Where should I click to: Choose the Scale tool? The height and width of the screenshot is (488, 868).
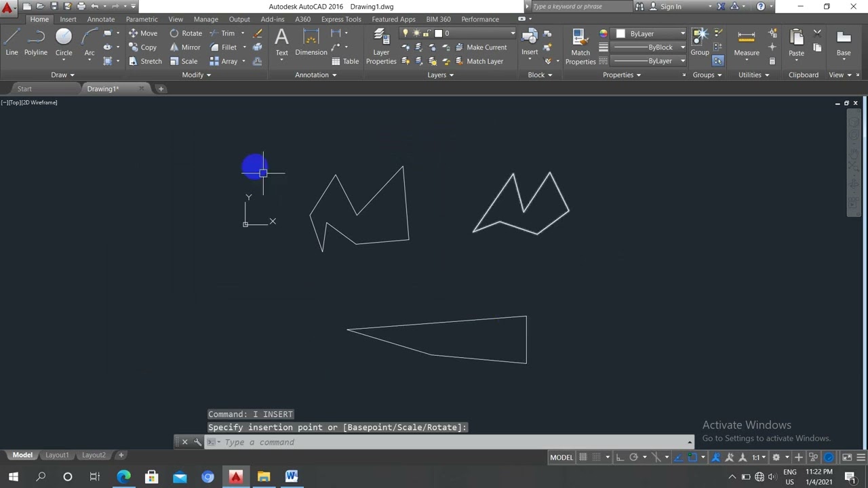point(184,61)
